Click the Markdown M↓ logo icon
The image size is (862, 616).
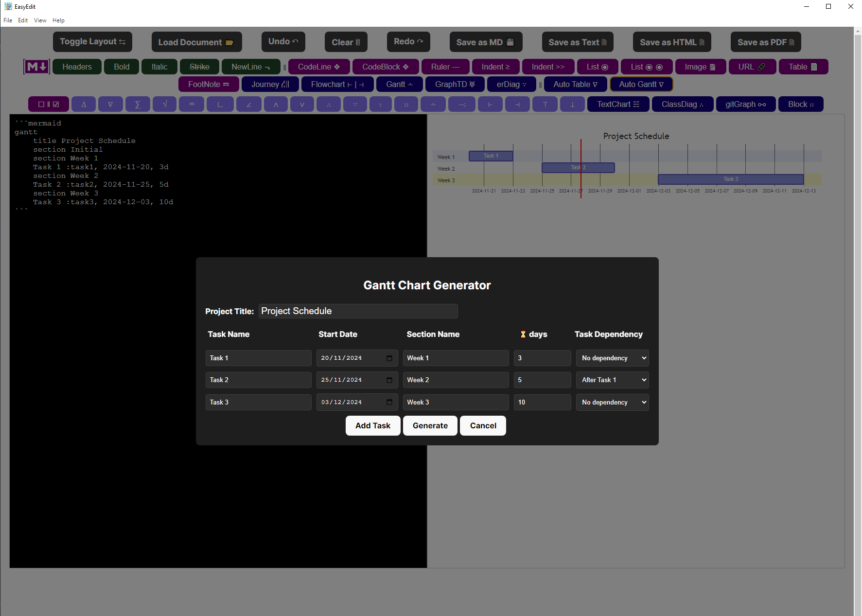coord(36,67)
